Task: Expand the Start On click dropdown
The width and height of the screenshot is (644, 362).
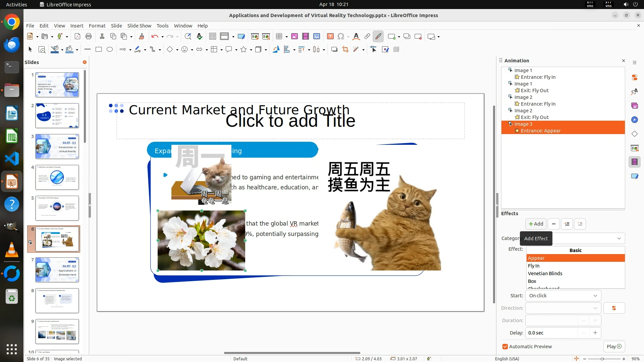Action: (x=563, y=296)
